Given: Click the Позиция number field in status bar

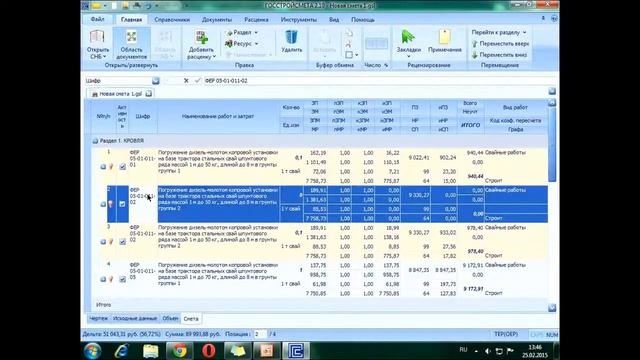Looking at the screenshot, I should click(x=260, y=334).
